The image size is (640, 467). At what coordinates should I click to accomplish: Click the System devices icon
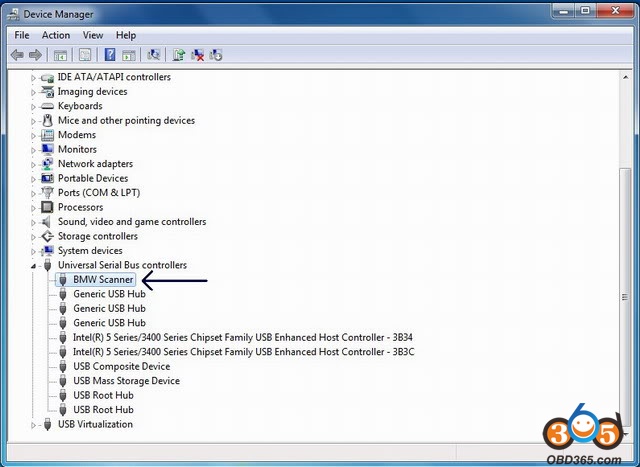pos(47,251)
